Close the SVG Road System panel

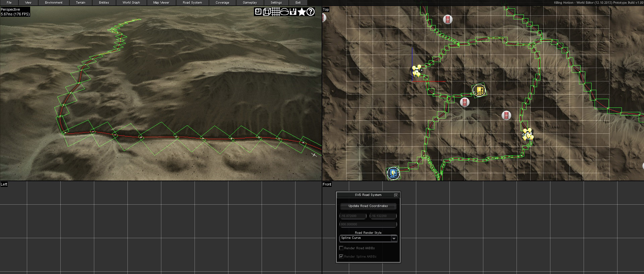(x=396, y=195)
